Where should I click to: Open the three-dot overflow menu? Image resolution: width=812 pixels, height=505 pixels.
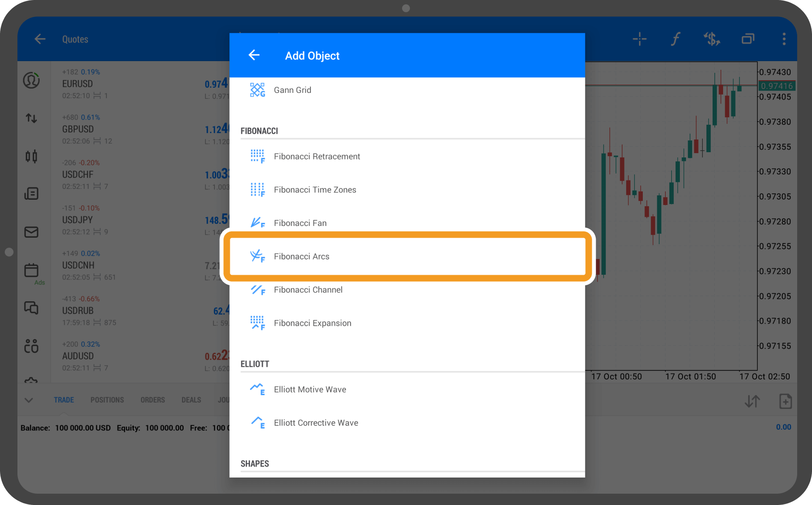coord(784,39)
